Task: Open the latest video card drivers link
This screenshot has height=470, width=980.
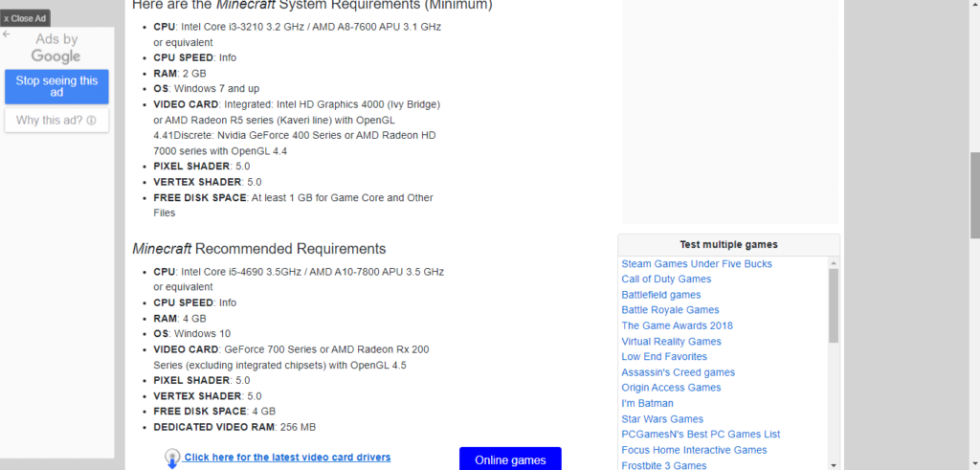Action: click(287, 457)
